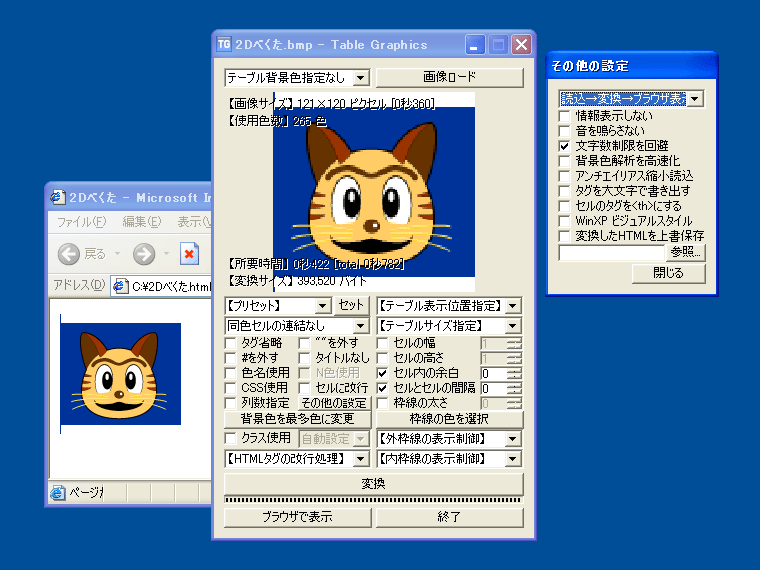Click the file path field in settings panel
Viewport: 760px width, 570px height.
tap(612, 253)
